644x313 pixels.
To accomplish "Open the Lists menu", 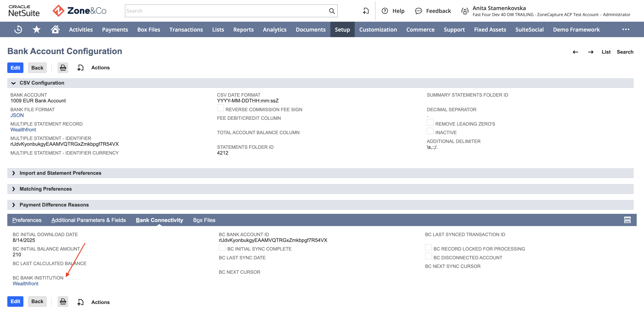I will [x=218, y=29].
